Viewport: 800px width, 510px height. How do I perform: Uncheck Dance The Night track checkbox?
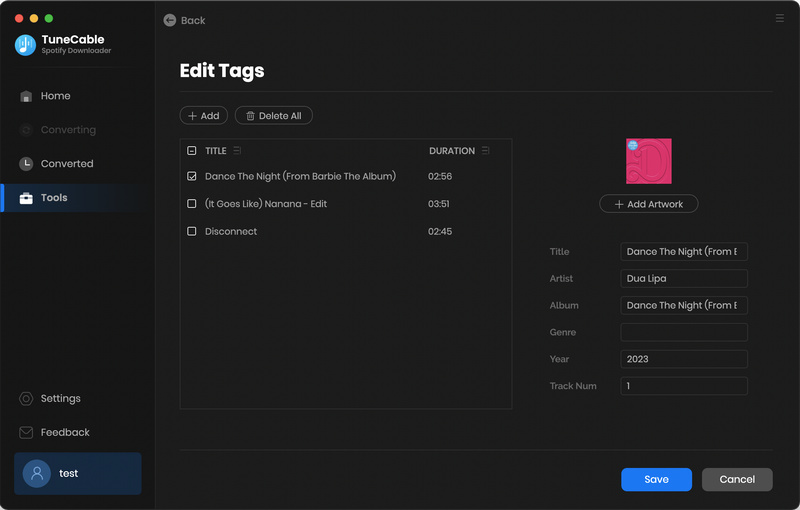pos(192,176)
